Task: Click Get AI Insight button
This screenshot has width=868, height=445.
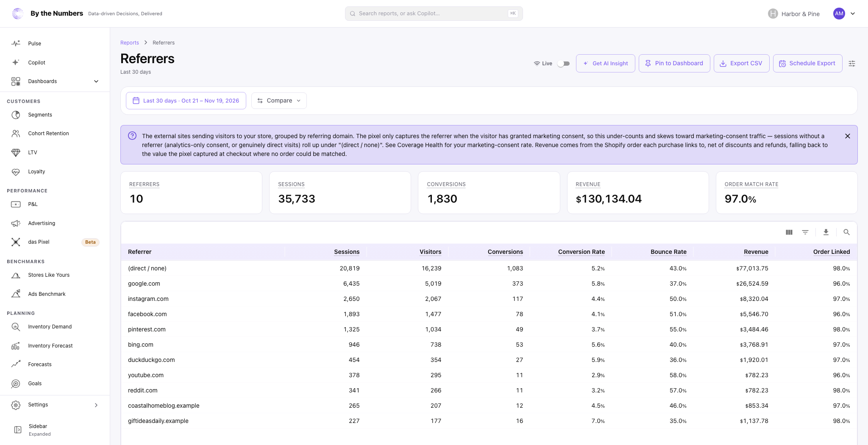Action: click(605, 64)
